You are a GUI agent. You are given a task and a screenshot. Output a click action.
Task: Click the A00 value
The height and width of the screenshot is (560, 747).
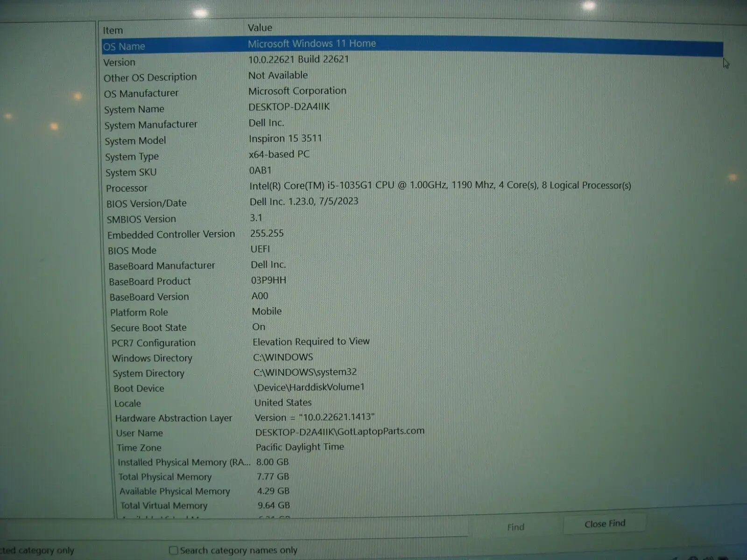tap(260, 296)
